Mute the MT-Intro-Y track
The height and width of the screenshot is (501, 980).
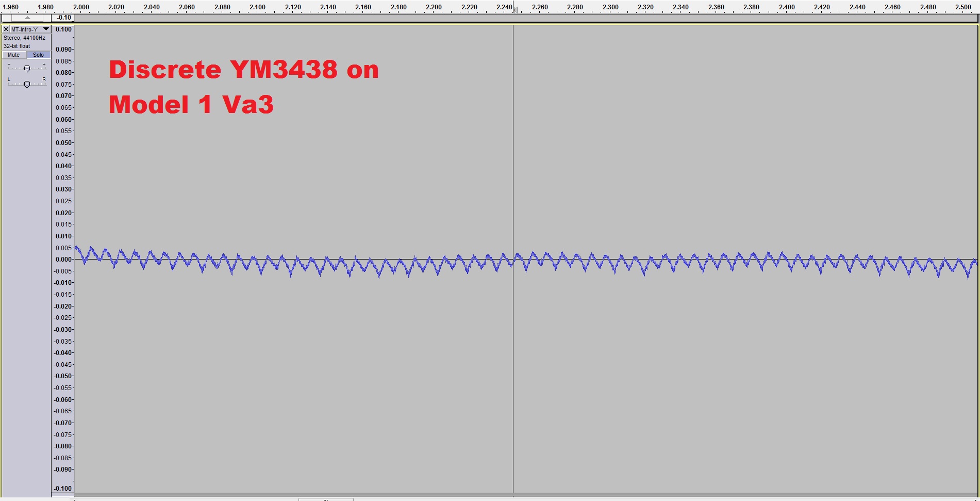pyautogui.click(x=14, y=55)
